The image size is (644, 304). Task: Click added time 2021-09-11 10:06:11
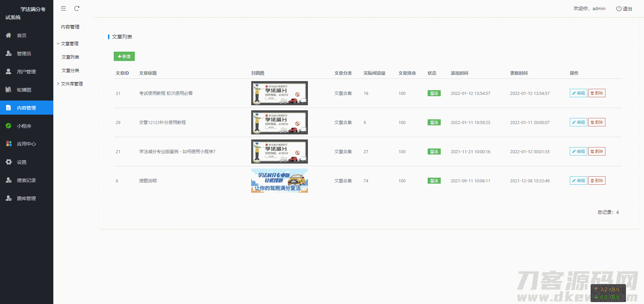[470, 181]
